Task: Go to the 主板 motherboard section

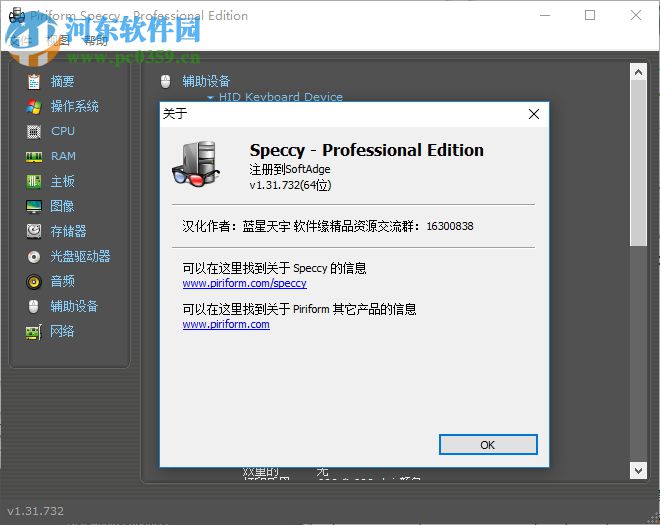Action: [x=62, y=181]
